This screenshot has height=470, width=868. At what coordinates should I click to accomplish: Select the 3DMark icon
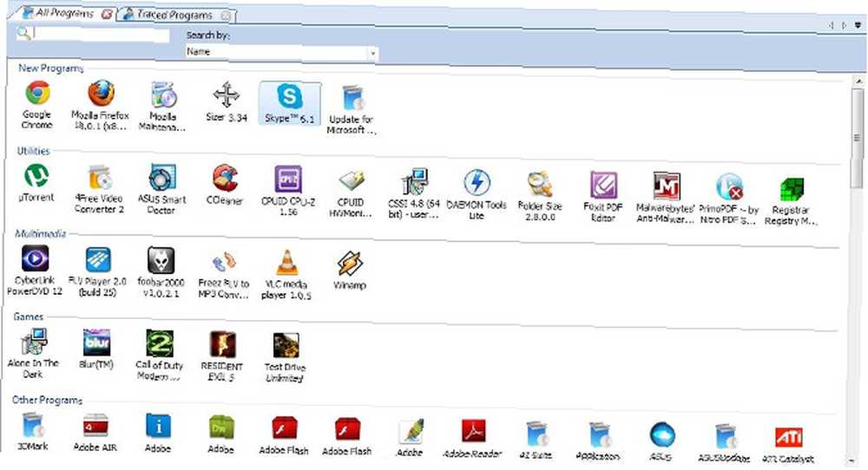coord(33,426)
